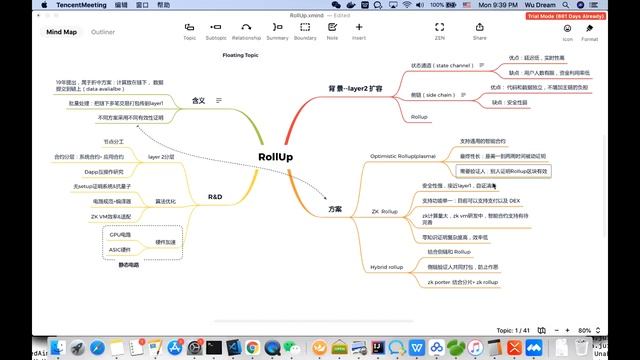Select the ASIC硬件 topic

coord(120,250)
